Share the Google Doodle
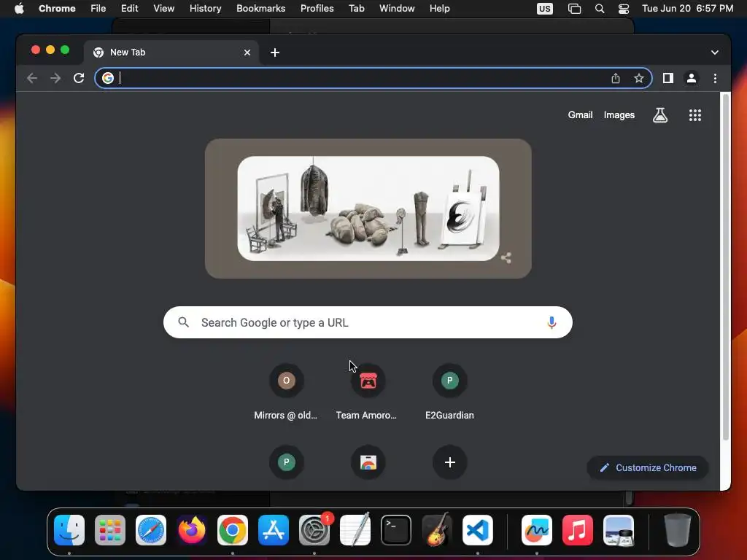 coord(506,257)
